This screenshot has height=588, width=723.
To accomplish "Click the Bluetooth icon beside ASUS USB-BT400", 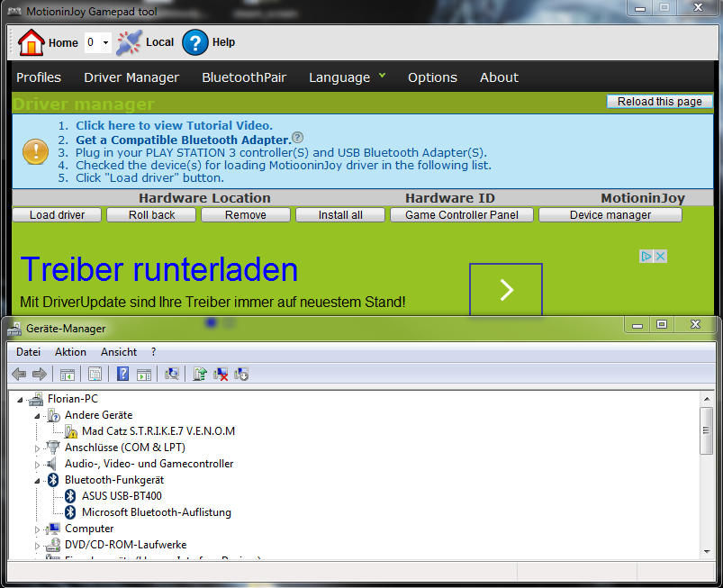I will tap(70, 496).
